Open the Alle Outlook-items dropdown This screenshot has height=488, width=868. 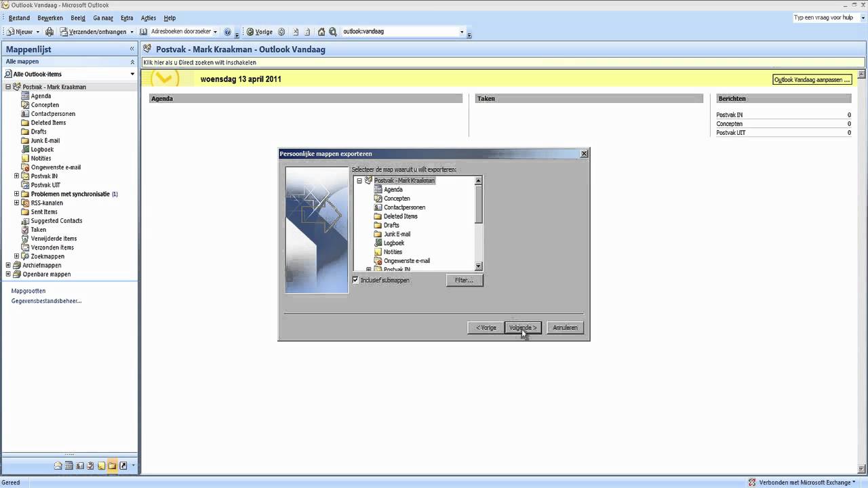tap(132, 74)
